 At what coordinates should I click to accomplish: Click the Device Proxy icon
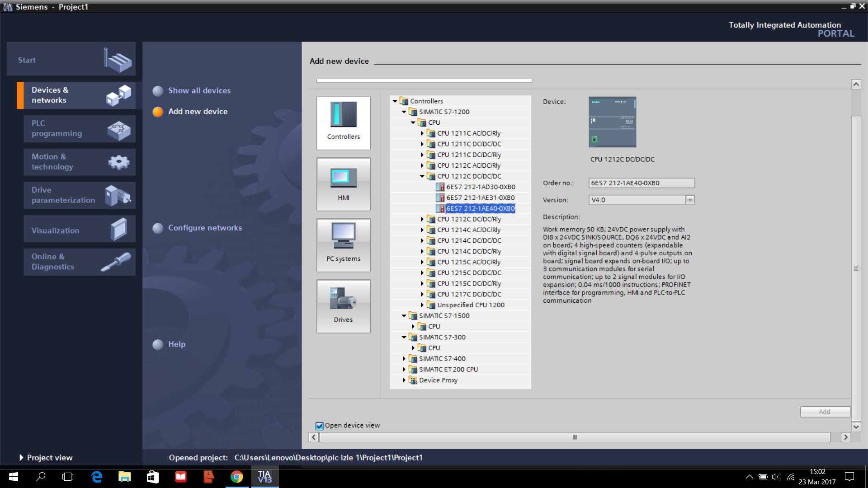(x=413, y=380)
